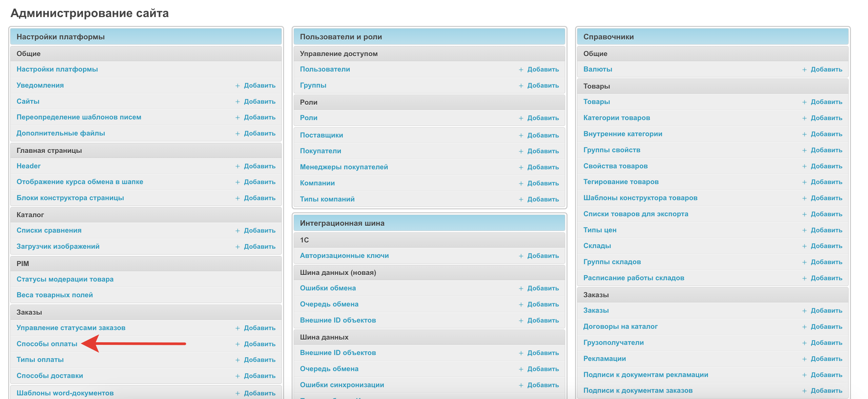Click Добавить next to Поставщики

pyautogui.click(x=543, y=135)
